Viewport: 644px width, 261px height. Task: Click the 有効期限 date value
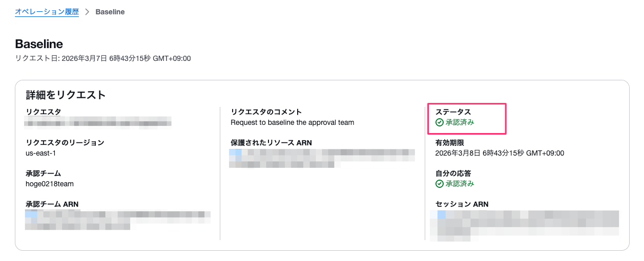click(x=499, y=153)
